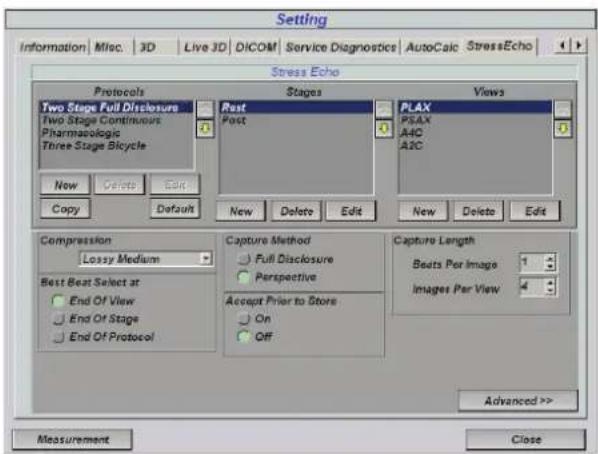Image resolution: width=598 pixels, height=454 pixels.
Task: Move selected protocol down with yellow arrow
Action: pyautogui.click(x=205, y=128)
